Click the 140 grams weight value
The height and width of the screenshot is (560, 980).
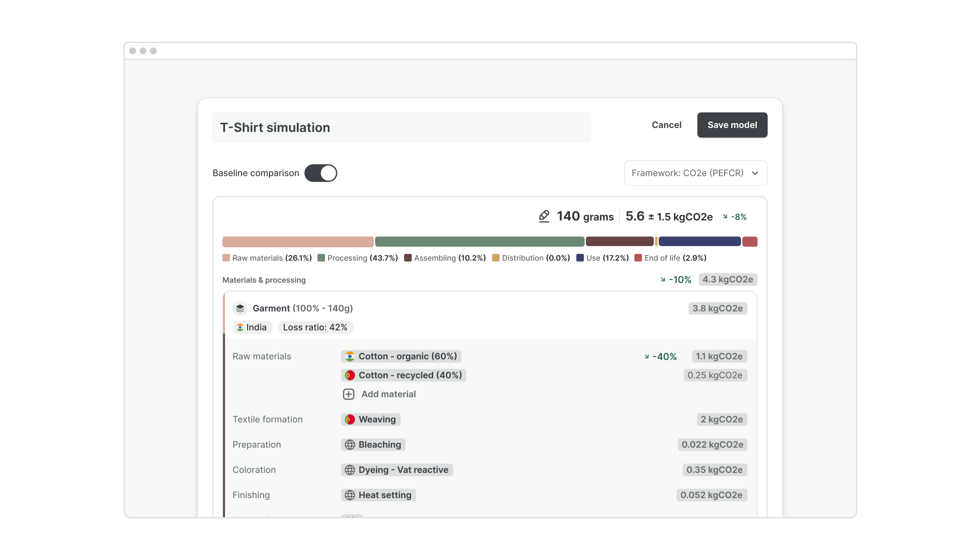click(585, 216)
